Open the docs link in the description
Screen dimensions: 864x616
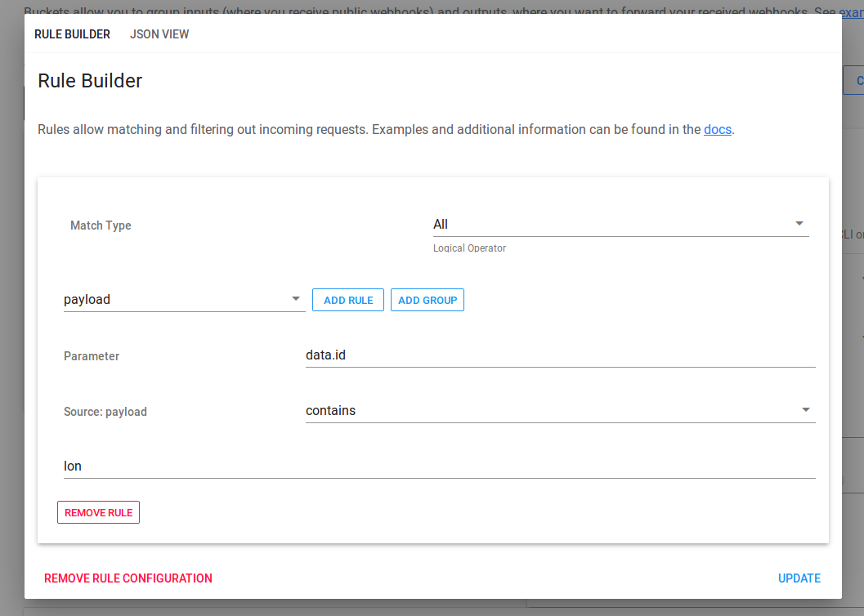(717, 129)
